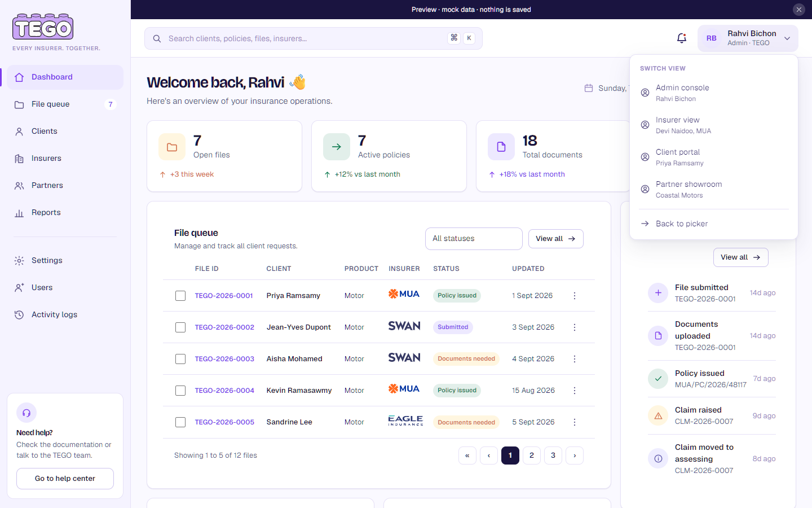Choose Back to picker
The image size is (812, 508).
[714, 224]
